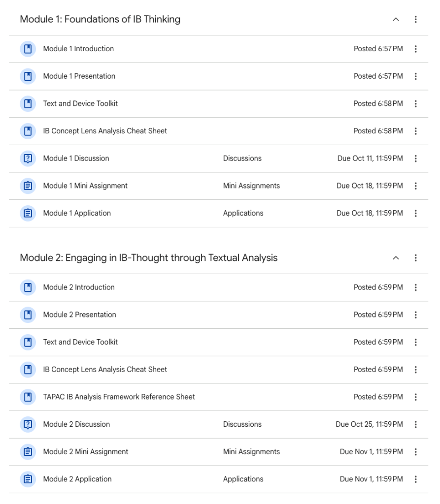440x504 pixels.
Task: Open three-dot menu for Module 1 Presentation
Action: [415, 76]
